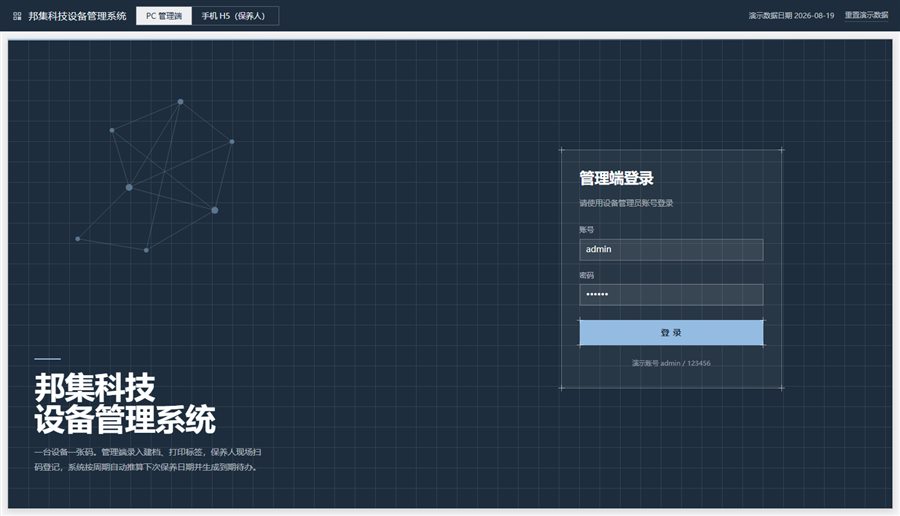
Task: Focus the 密码 password input field
Action: point(671,294)
